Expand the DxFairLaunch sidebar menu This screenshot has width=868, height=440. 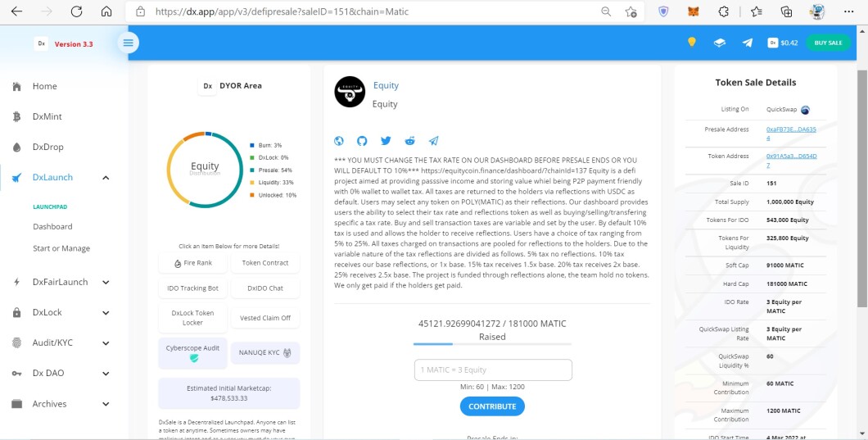click(106, 282)
